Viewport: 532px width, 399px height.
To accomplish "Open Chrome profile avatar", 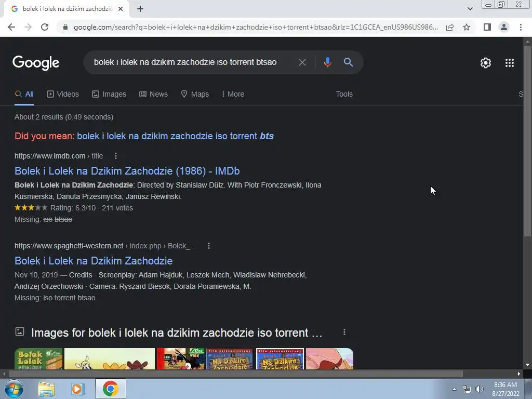I will (504, 27).
